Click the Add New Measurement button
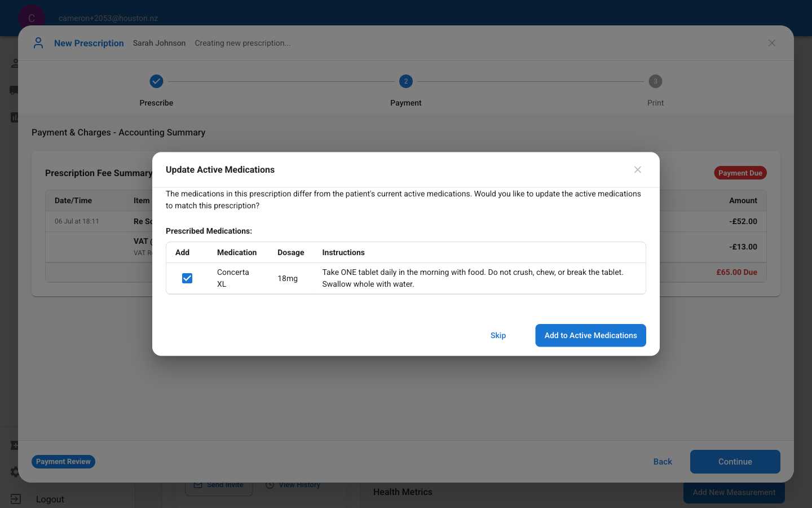 coord(734,492)
